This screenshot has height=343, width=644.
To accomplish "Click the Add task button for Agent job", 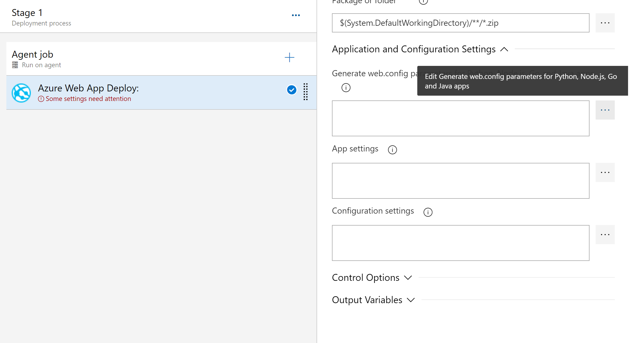I will [x=289, y=57].
